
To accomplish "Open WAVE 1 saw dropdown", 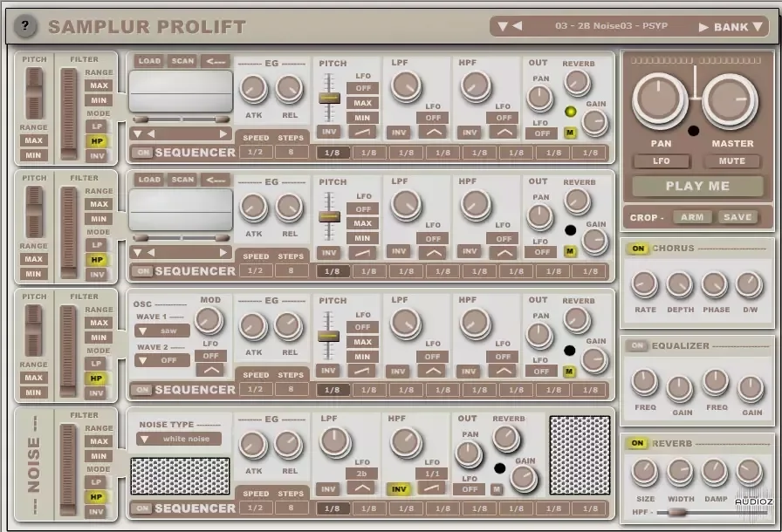I will (x=162, y=331).
